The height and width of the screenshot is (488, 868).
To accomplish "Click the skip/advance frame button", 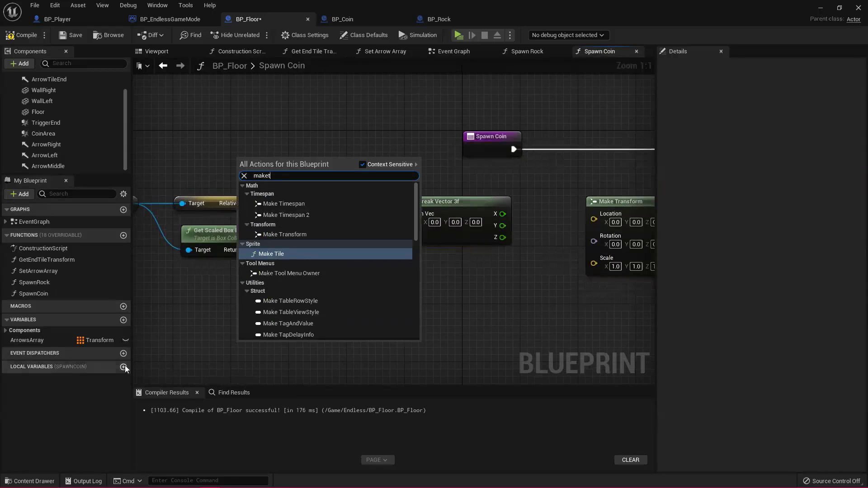I will [x=472, y=35].
